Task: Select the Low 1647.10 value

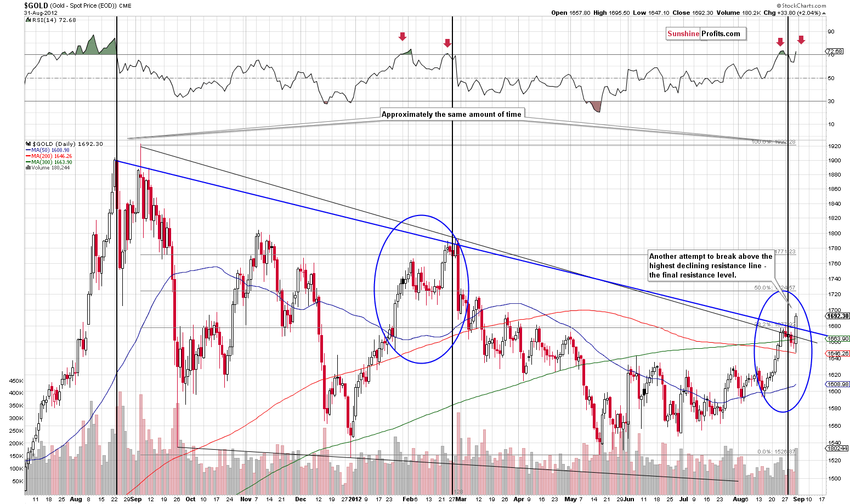Action: tap(651, 13)
